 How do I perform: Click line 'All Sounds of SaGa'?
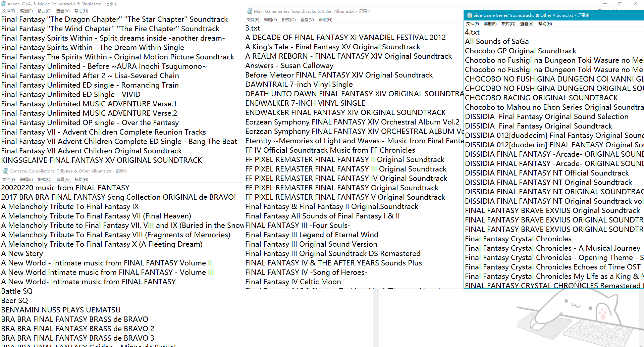click(497, 42)
